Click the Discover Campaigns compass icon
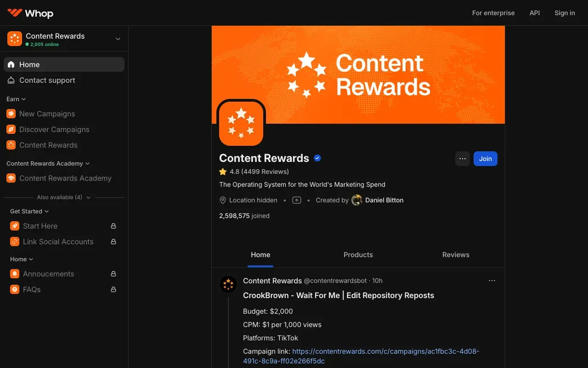The height and width of the screenshot is (368, 588). tap(11, 129)
